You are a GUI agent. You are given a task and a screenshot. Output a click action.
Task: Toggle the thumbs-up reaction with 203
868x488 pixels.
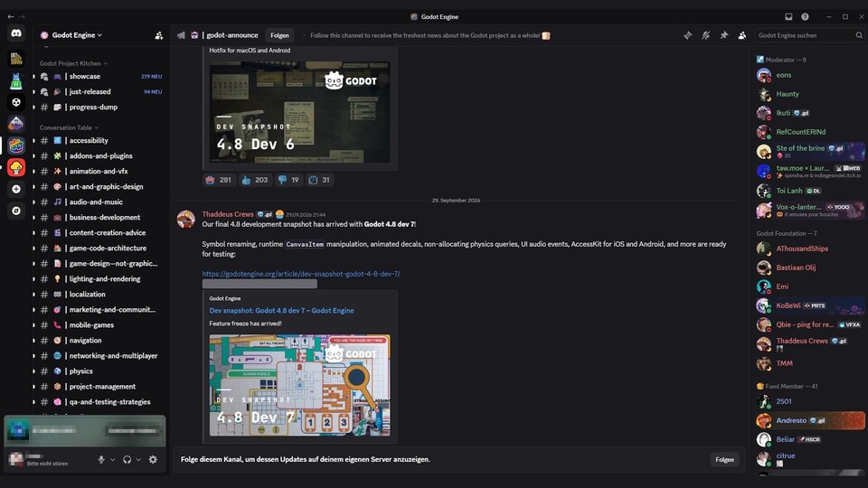255,180
